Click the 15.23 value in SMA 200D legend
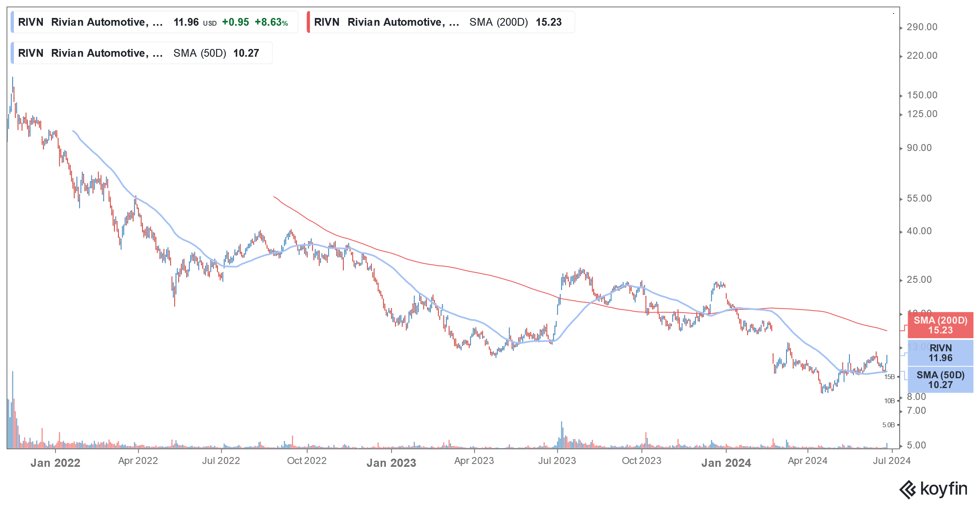 click(x=549, y=22)
